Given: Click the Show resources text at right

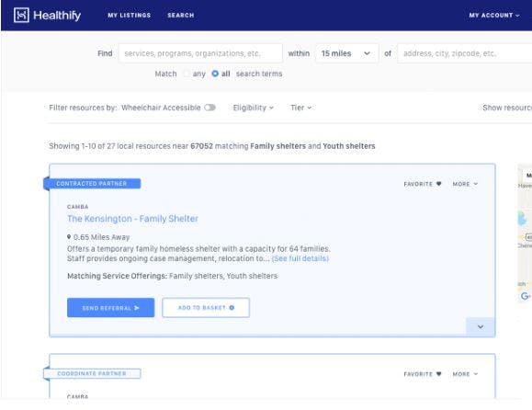Looking at the screenshot, I should [507, 108].
